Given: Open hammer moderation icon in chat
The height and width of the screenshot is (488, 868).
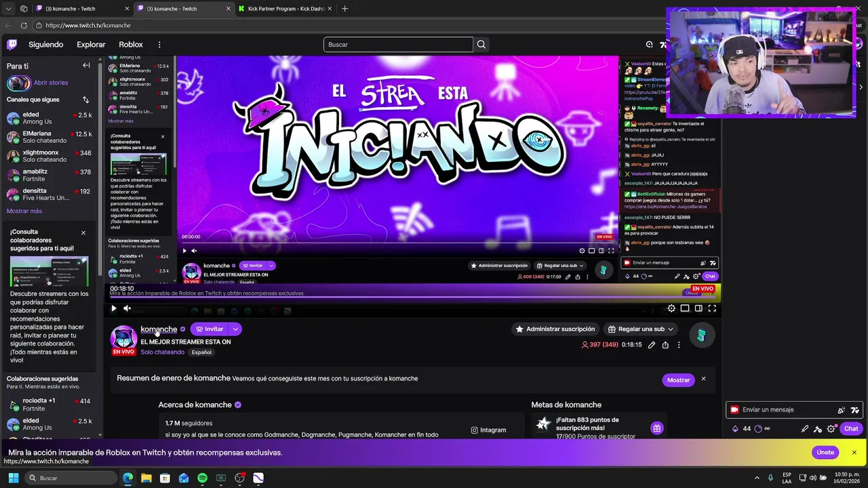Looking at the screenshot, I should (x=818, y=428).
